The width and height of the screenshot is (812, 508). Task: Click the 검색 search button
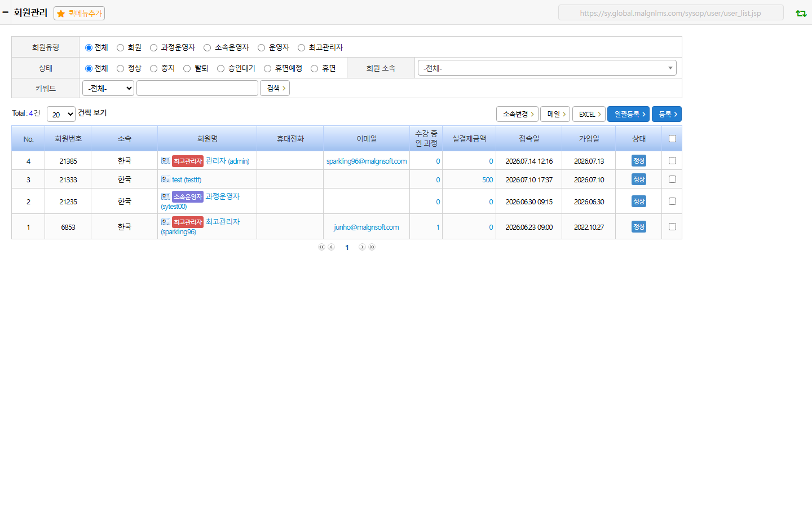(x=275, y=88)
